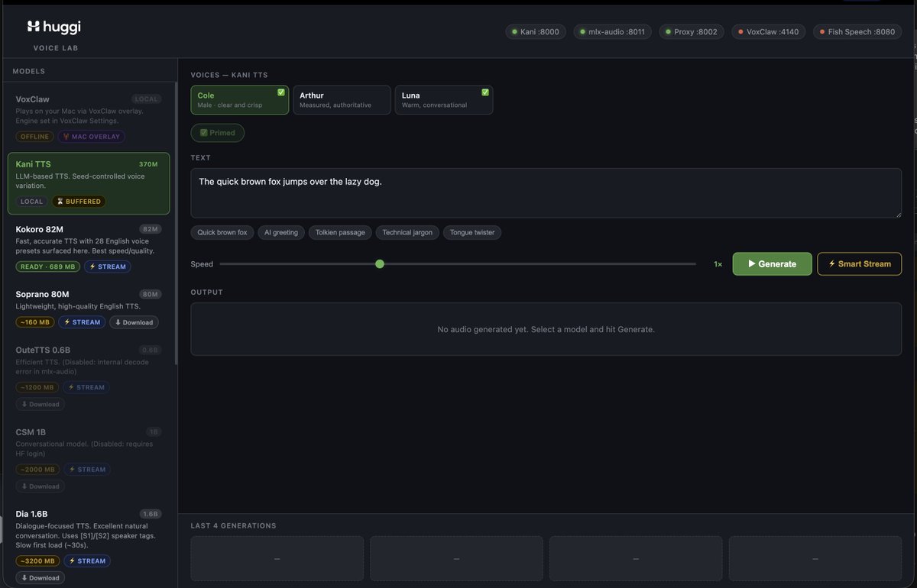This screenshot has height=588, width=917.
Task: Click the last recent generation slot
Action: (x=815, y=559)
